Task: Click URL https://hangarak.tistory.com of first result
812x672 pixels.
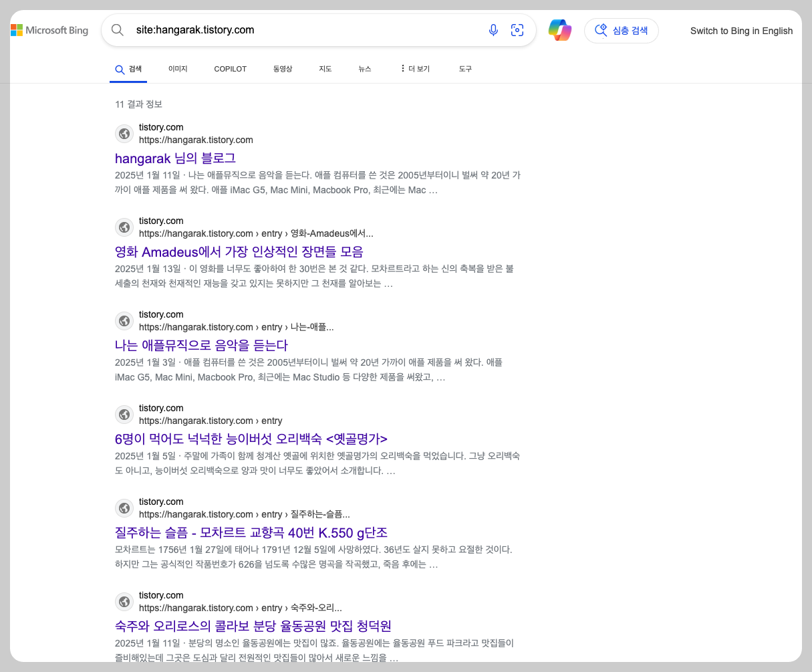Action: [x=196, y=140]
